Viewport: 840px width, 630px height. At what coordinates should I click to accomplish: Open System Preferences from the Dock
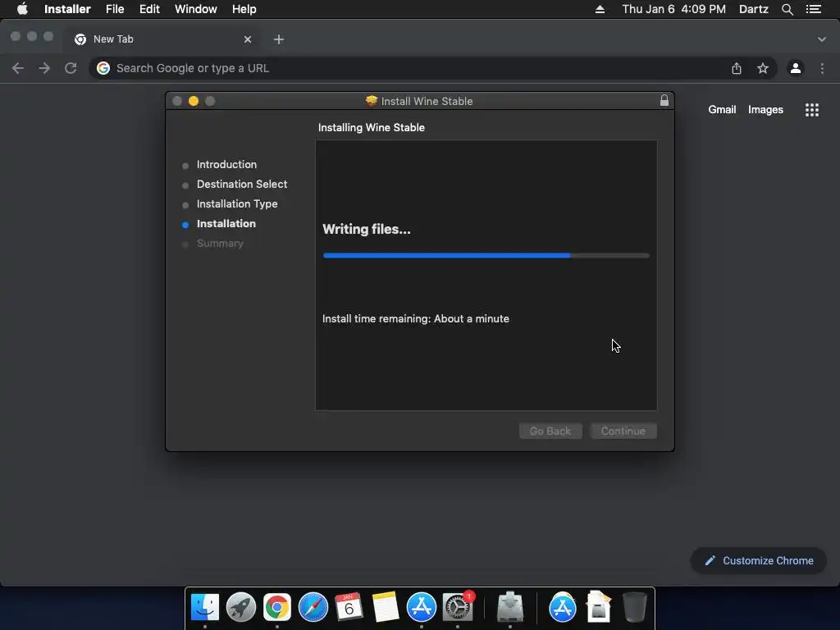458,608
